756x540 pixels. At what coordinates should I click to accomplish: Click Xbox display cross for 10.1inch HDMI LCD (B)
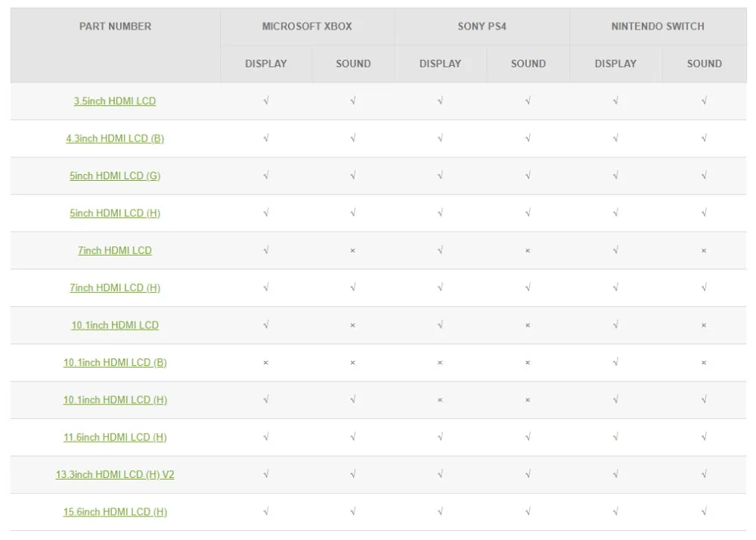coord(265,362)
